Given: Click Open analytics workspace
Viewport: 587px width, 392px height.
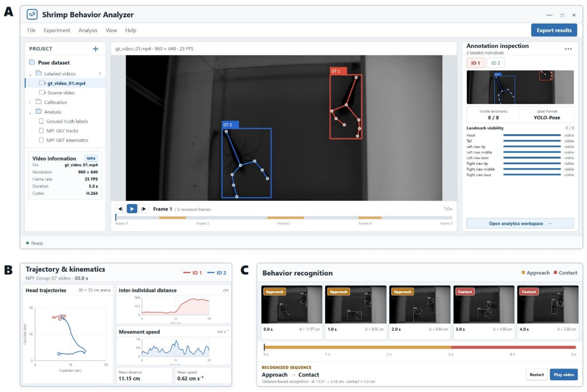Looking at the screenshot, I should (520, 224).
